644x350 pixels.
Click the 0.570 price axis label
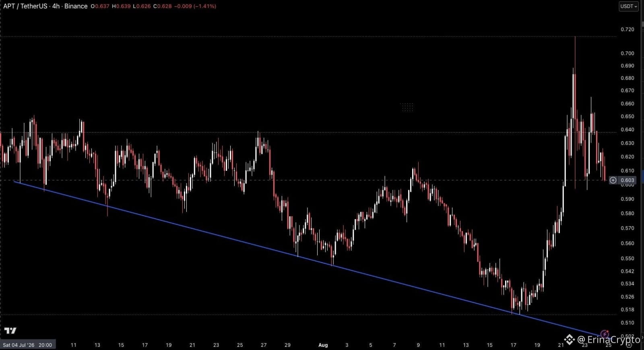(x=627, y=228)
